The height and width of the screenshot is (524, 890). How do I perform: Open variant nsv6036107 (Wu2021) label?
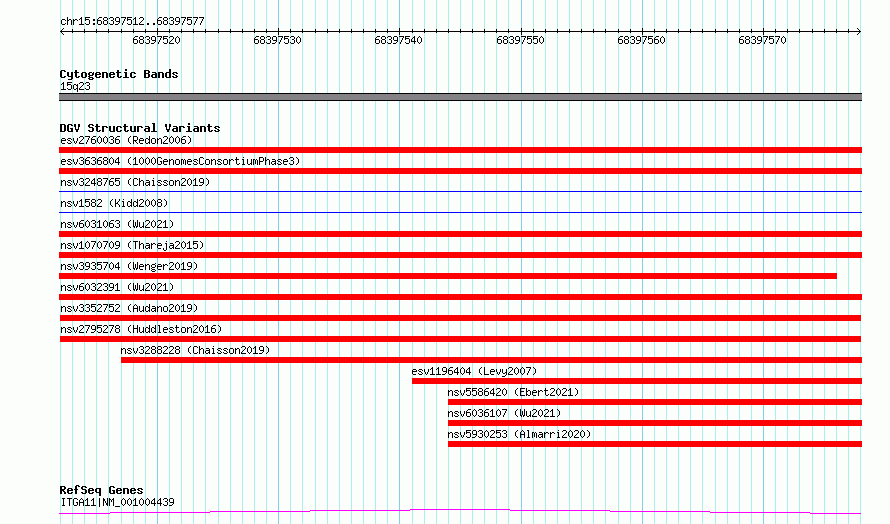pyautogui.click(x=504, y=413)
